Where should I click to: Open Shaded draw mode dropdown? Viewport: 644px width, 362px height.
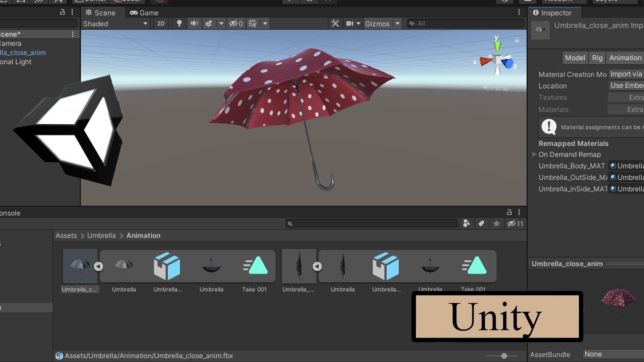[115, 23]
